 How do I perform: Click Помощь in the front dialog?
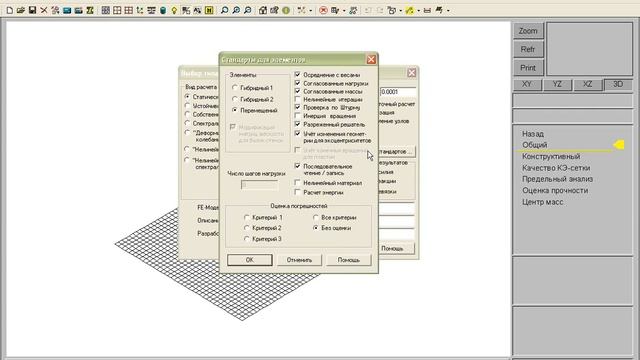coord(349,260)
